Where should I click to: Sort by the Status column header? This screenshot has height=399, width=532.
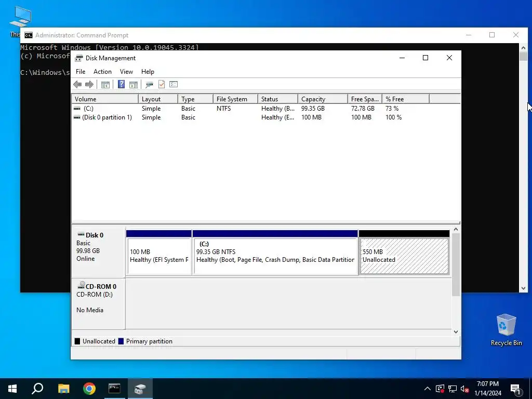coord(278,99)
